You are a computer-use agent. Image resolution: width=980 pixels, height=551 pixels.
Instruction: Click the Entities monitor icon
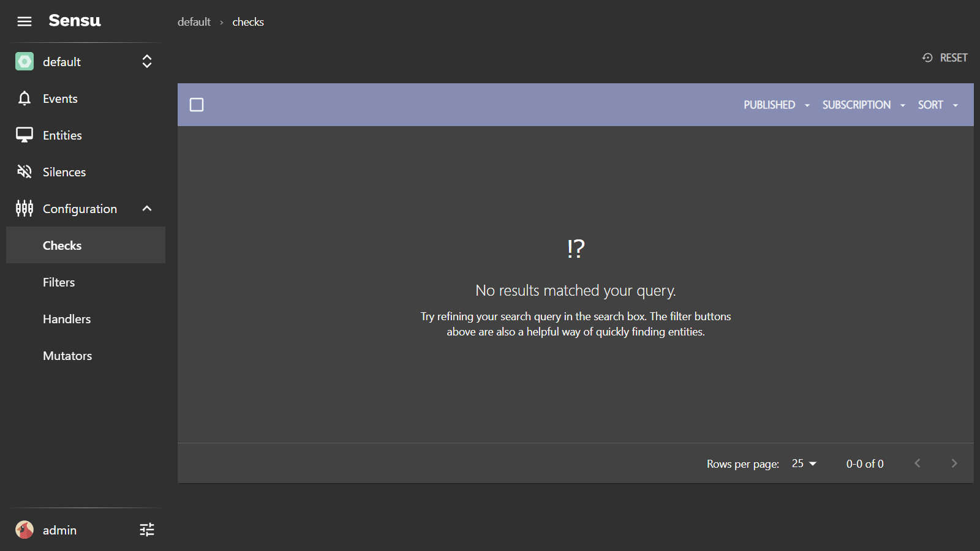tap(24, 135)
